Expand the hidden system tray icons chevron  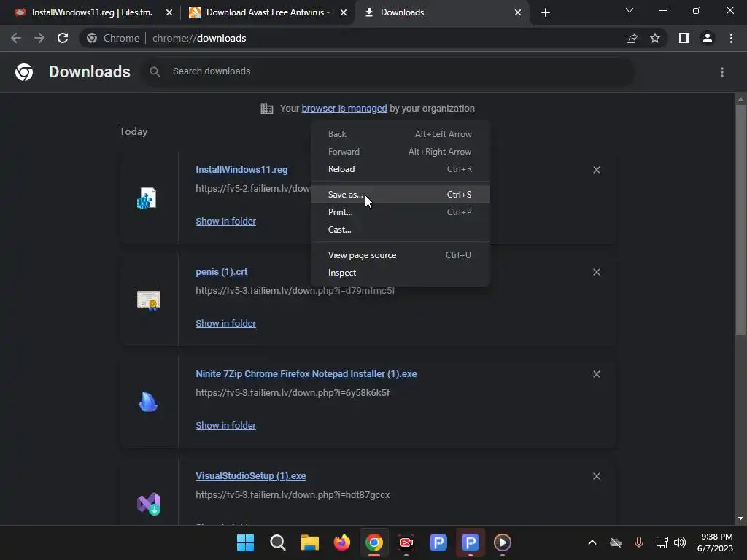(x=592, y=542)
